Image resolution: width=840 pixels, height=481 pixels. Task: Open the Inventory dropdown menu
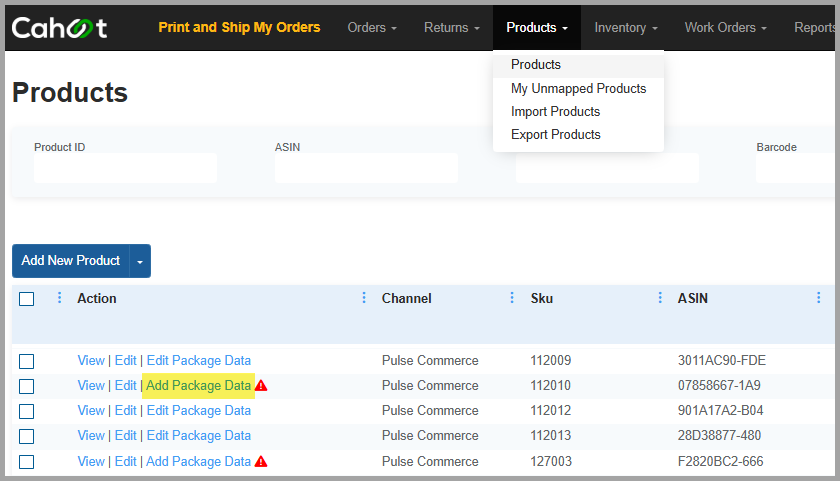coord(626,27)
